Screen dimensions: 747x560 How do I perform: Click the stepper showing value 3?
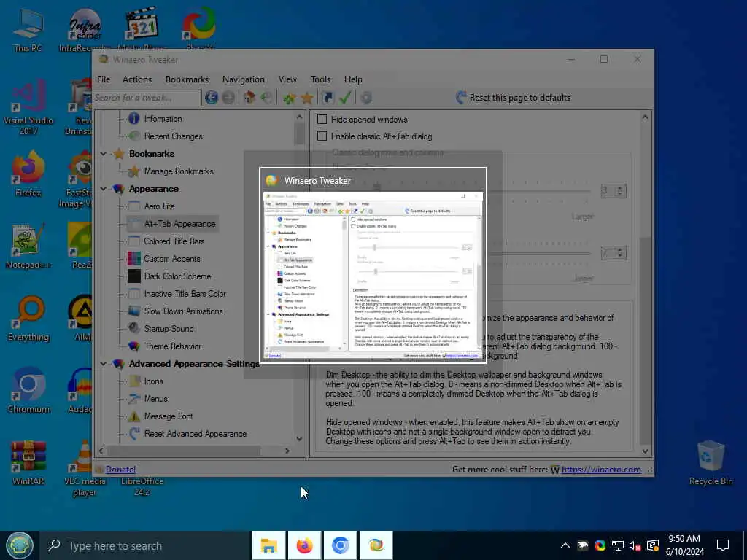point(614,191)
